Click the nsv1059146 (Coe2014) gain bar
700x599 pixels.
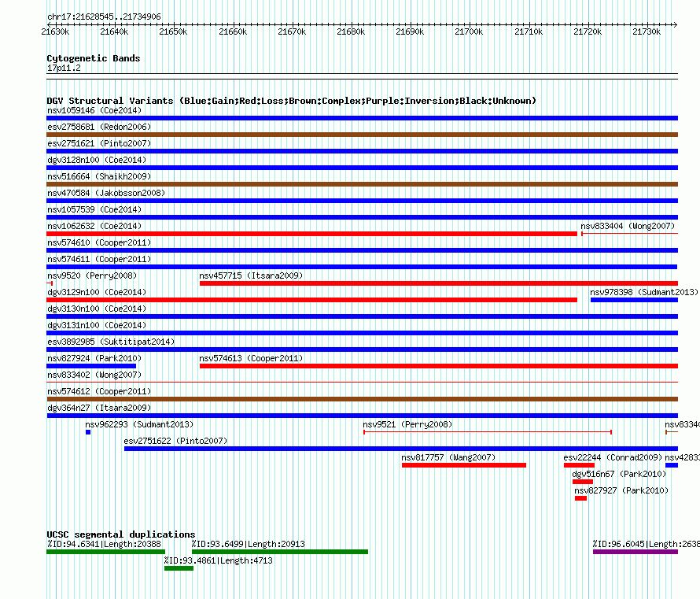pos(362,118)
